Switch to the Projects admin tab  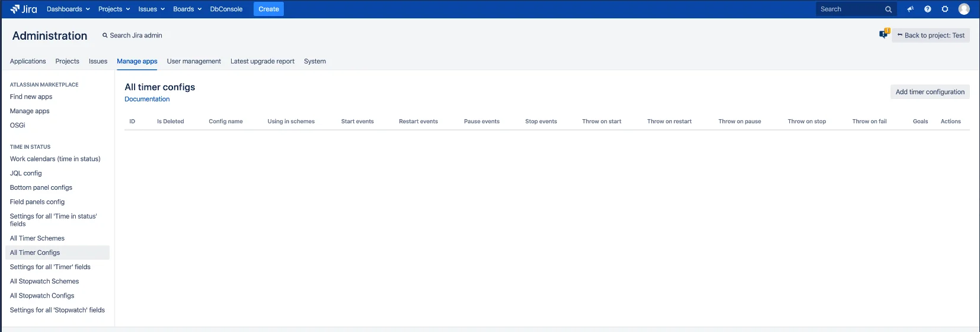[x=67, y=61]
